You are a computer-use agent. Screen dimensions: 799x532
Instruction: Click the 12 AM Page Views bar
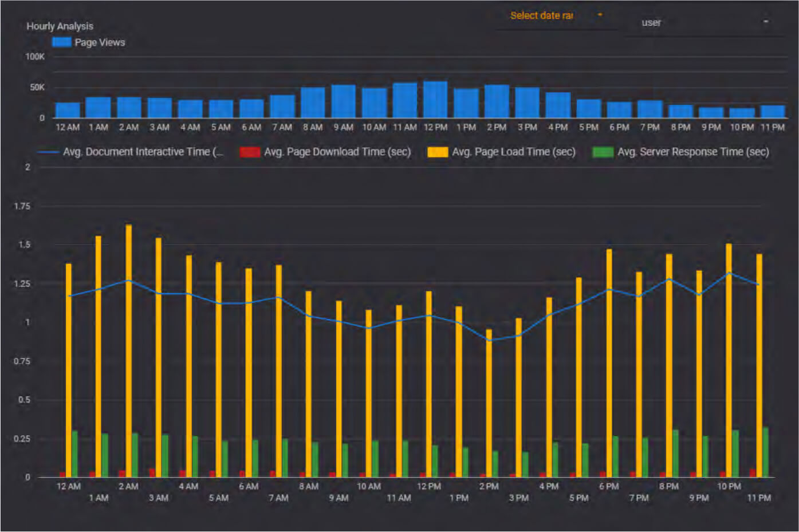coord(68,110)
